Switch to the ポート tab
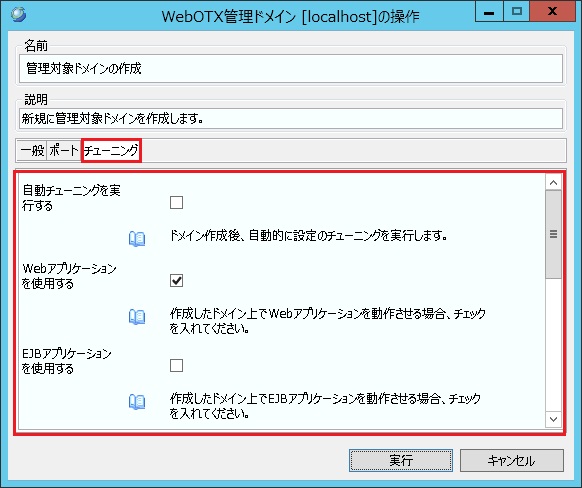Screen dimensions: 582x488 pyautogui.click(x=64, y=150)
